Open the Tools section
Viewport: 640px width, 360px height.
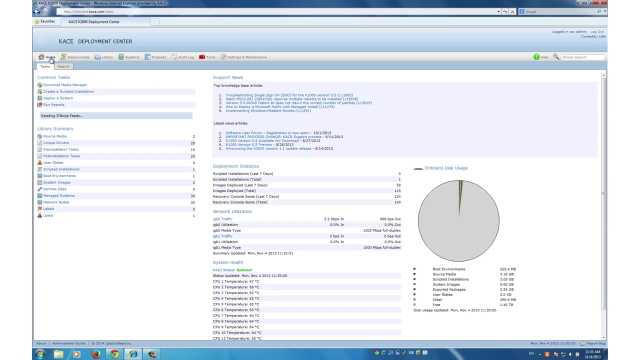coord(207,57)
